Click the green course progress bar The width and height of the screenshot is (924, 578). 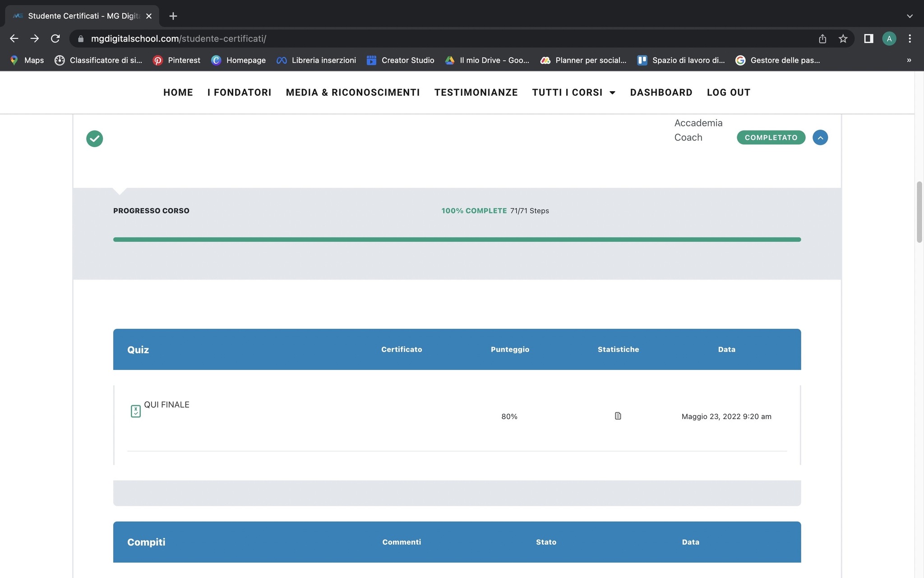coord(457,239)
